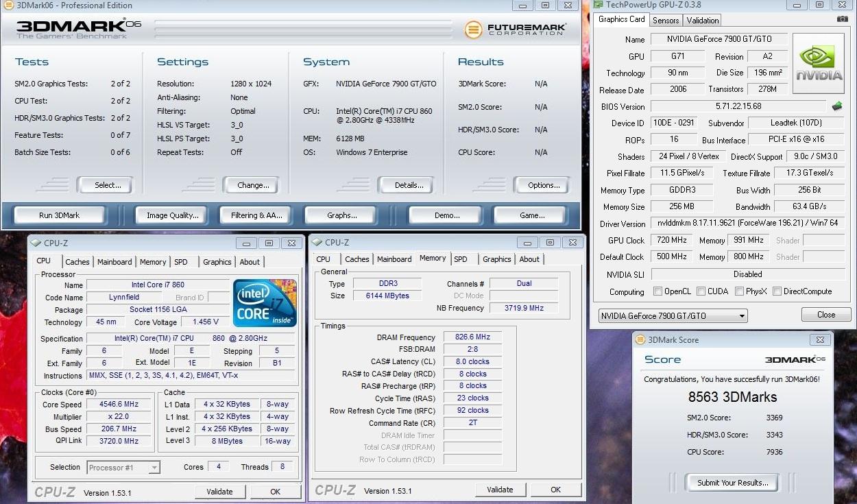Click Change under Settings
This screenshot has height=504, width=857.
pyautogui.click(x=253, y=185)
